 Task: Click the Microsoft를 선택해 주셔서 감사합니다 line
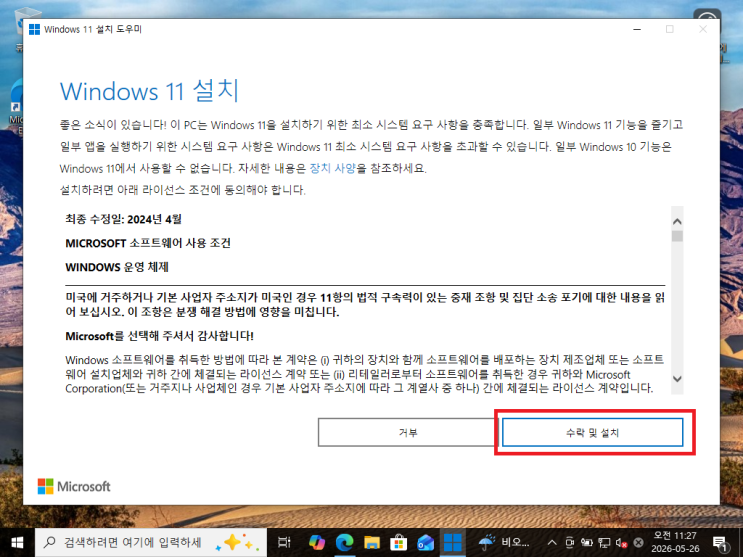click(159, 336)
